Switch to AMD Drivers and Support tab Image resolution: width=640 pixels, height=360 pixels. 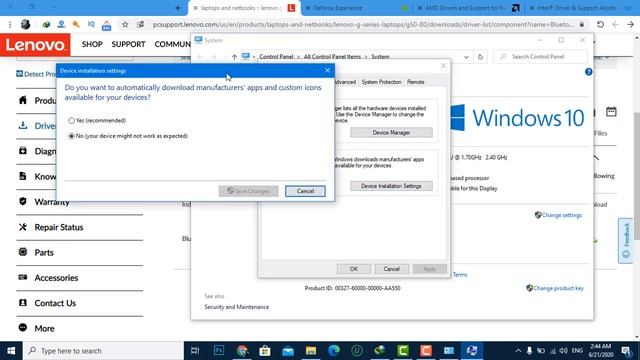(465, 8)
